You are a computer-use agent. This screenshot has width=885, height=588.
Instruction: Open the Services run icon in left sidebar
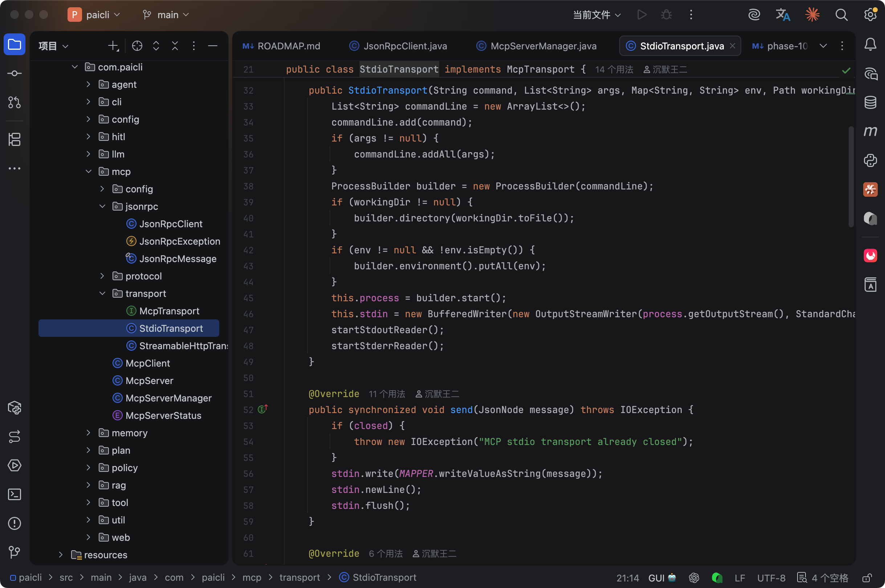coord(14,465)
